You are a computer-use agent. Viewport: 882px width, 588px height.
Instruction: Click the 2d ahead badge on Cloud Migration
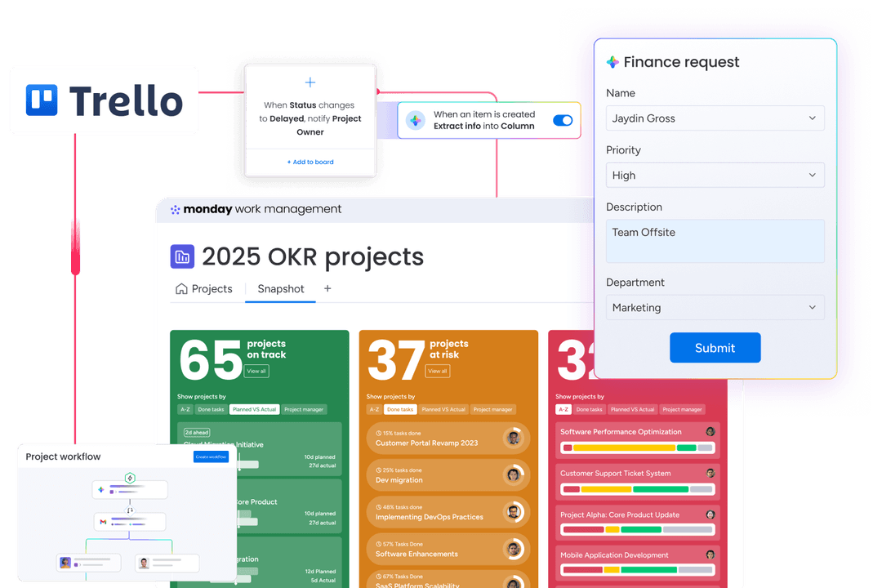197,433
